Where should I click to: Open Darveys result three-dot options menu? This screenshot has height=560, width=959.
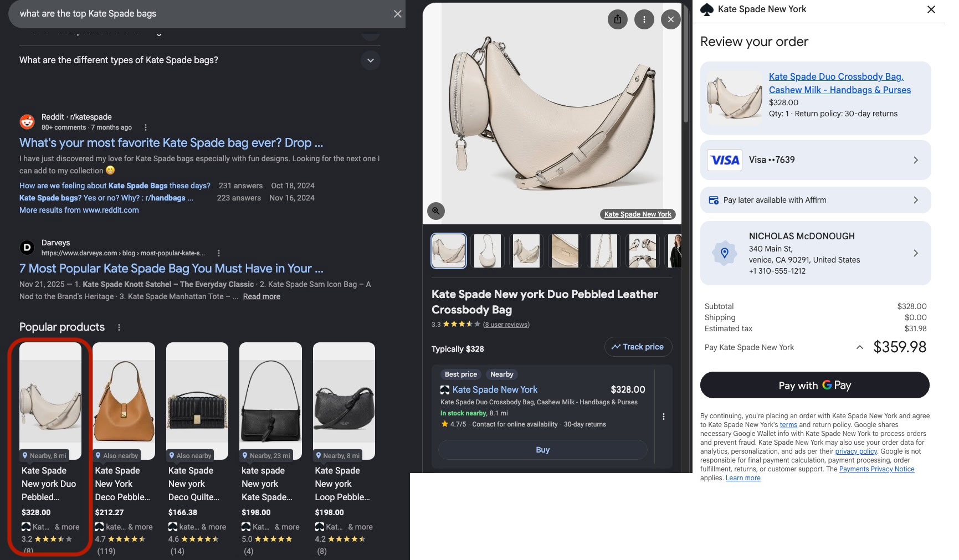(219, 253)
